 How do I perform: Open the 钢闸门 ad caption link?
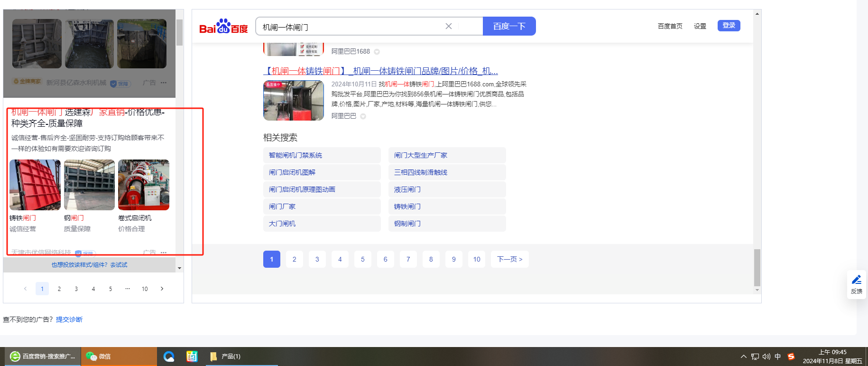click(74, 218)
